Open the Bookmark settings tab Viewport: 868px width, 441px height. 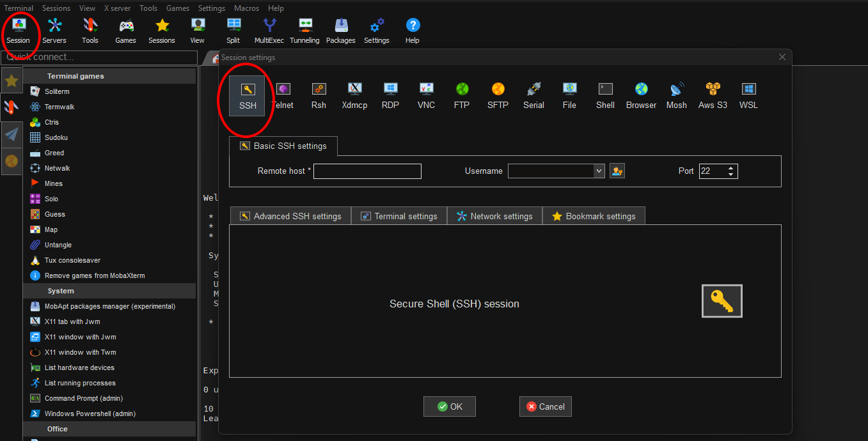(594, 216)
